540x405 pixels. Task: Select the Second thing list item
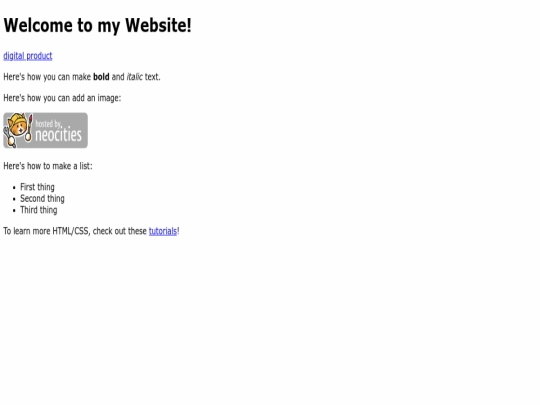pos(42,199)
